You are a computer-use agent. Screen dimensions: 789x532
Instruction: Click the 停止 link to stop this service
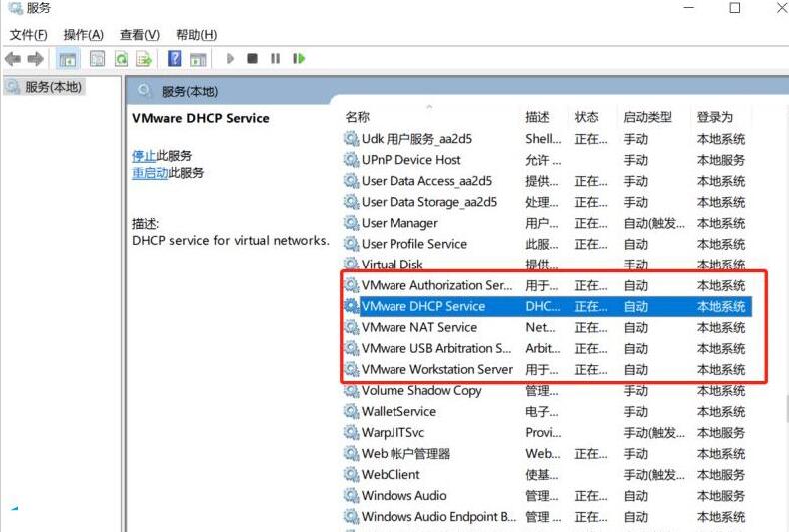pos(144,156)
